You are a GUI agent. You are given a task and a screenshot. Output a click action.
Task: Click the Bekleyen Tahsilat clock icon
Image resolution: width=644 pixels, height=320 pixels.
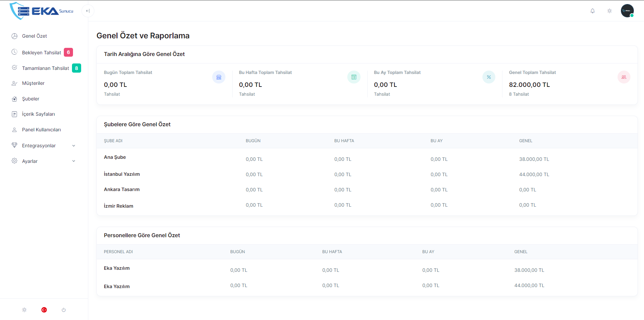coord(14,52)
